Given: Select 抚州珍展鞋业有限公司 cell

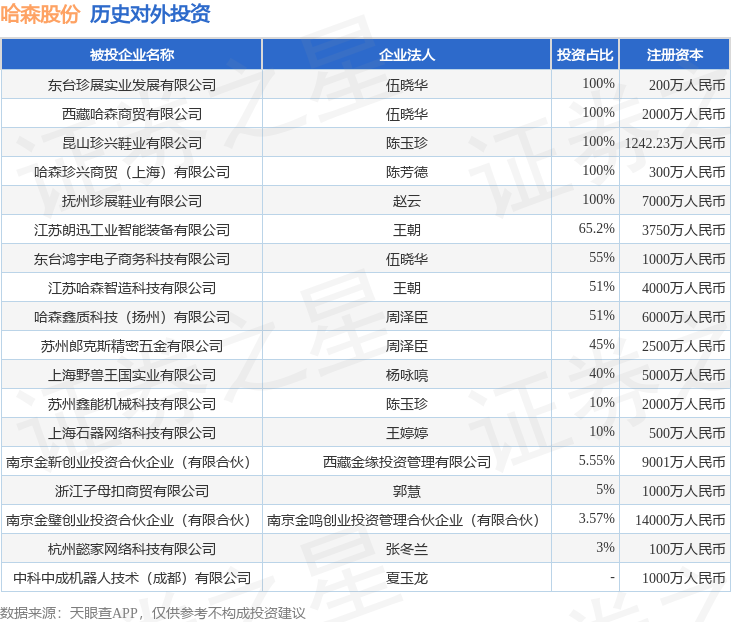Looking at the screenshot, I should point(132,201).
